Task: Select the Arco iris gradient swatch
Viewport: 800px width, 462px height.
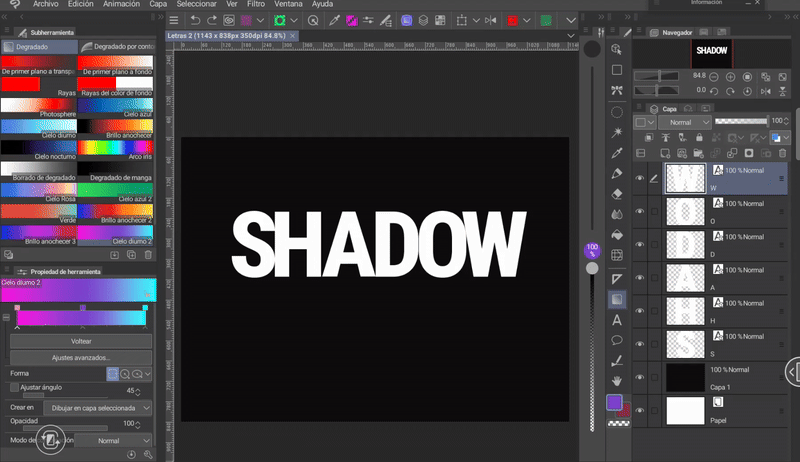Action: pos(115,147)
